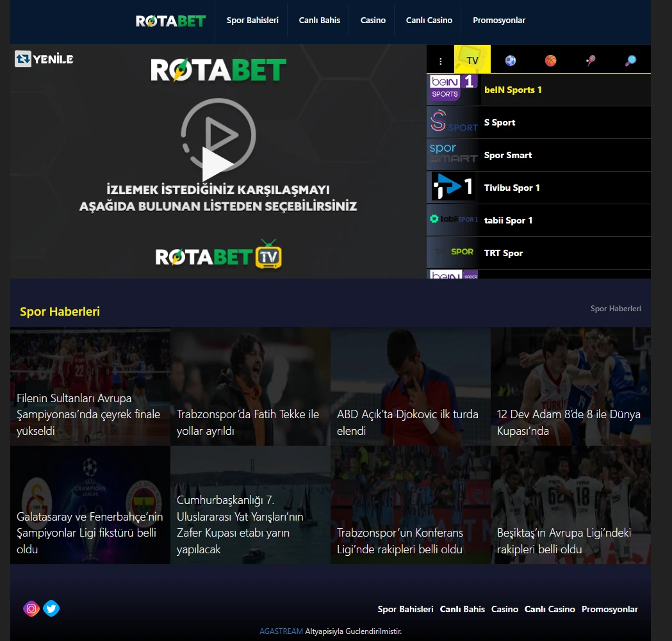Click footer Spor Bahisleri link

click(x=406, y=609)
